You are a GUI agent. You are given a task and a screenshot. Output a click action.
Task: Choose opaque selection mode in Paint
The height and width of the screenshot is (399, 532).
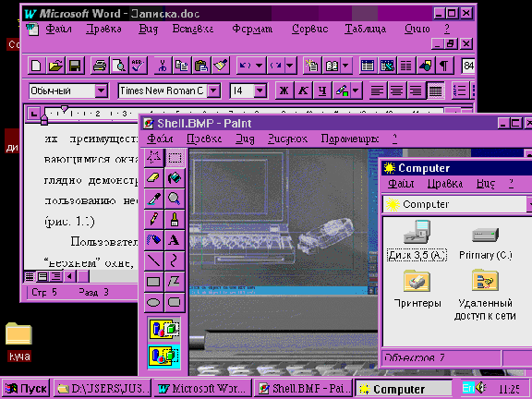pyautogui.click(x=164, y=330)
